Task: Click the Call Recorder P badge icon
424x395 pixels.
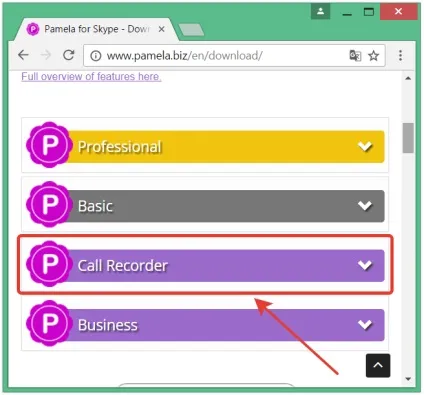Action: coord(49,263)
